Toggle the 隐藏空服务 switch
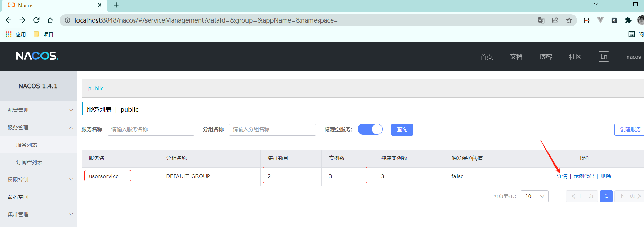This screenshot has width=644, height=227. click(x=370, y=129)
